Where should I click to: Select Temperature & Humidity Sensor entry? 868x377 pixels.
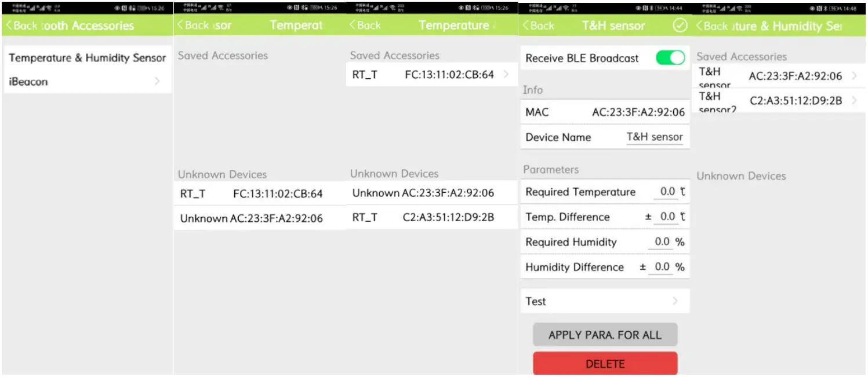pos(87,57)
